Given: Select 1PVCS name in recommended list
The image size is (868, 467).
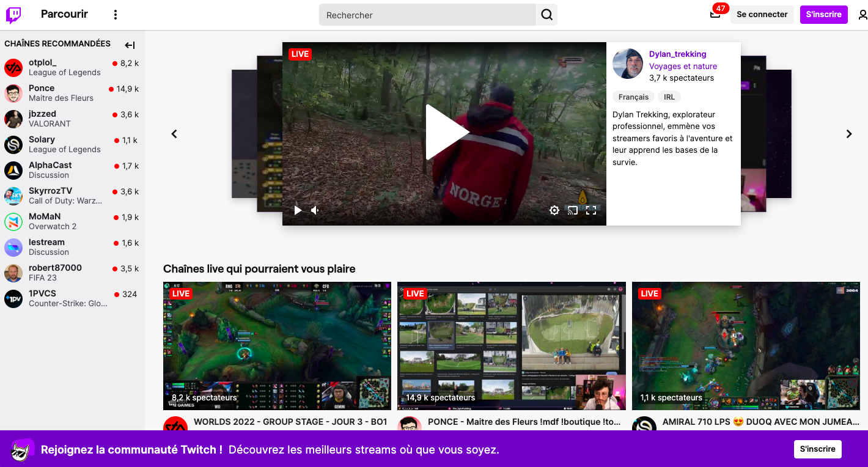Looking at the screenshot, I should (x=42, y=293).
